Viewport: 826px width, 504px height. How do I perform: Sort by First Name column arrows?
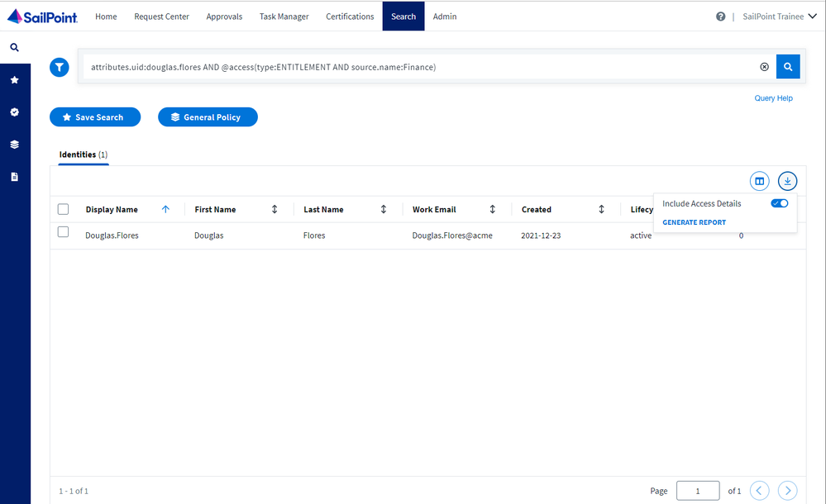(275, 210)
